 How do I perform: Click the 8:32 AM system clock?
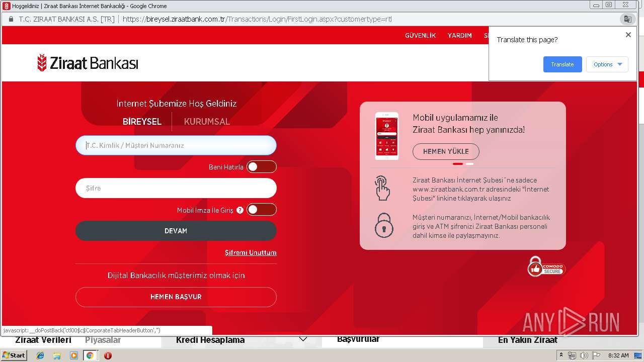[x=618, y=355]
